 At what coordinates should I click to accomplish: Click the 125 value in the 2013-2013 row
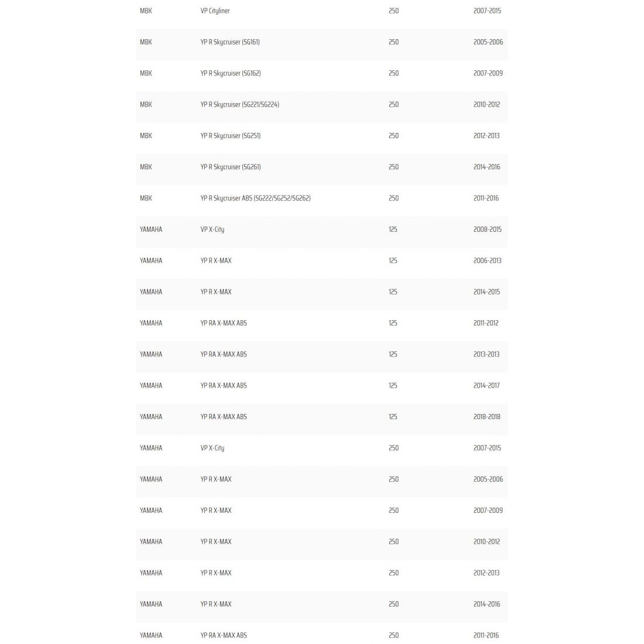coord(393,354)
